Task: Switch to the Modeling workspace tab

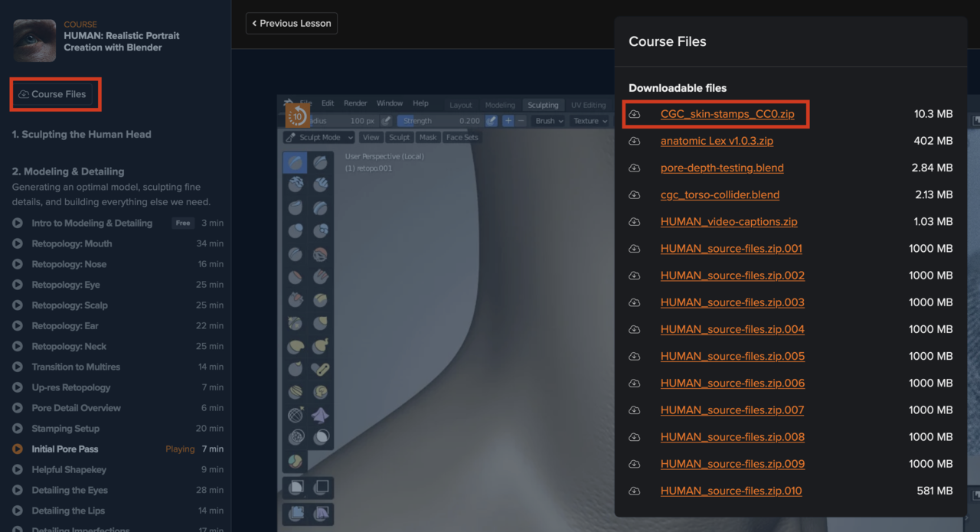Action: pos(500,105)
